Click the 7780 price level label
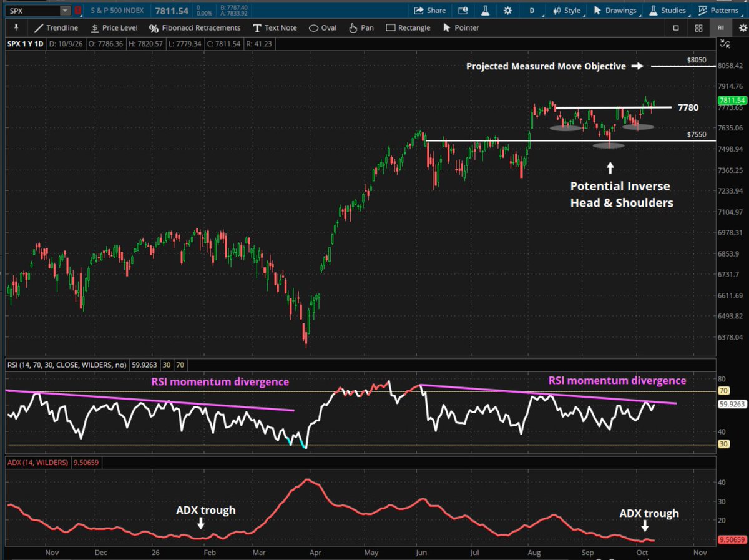The height and width of the screenshot is (560, 749). click(x=688, y=107)
